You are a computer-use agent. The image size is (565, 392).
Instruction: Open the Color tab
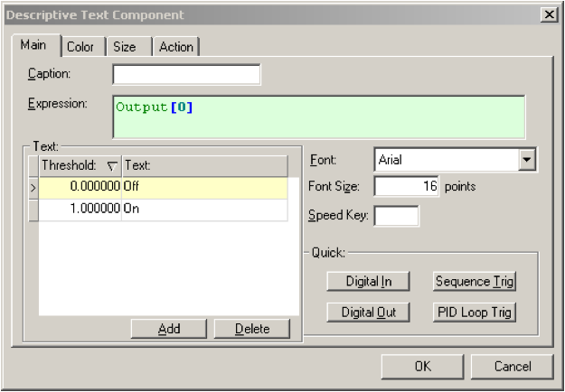(x=80, y=47)
